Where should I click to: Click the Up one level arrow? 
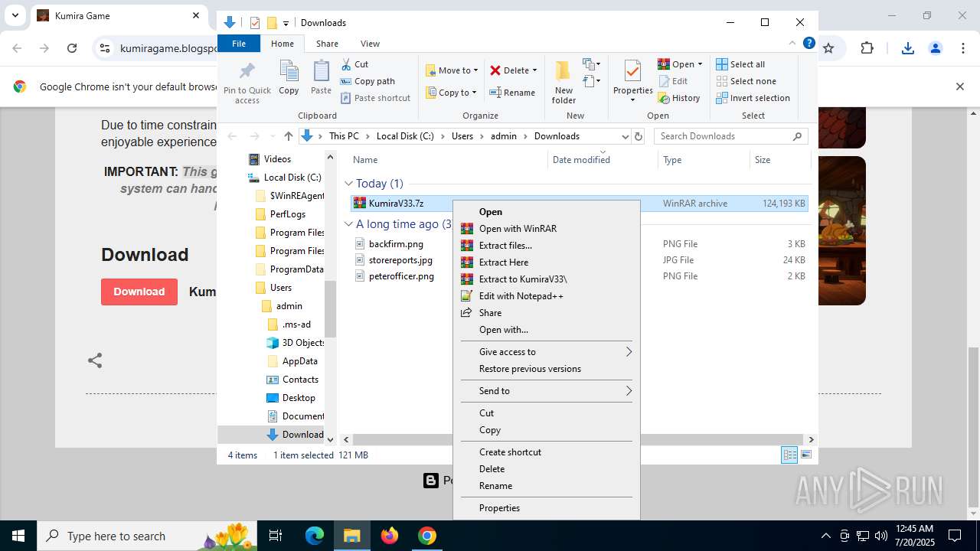coord(288,136)
